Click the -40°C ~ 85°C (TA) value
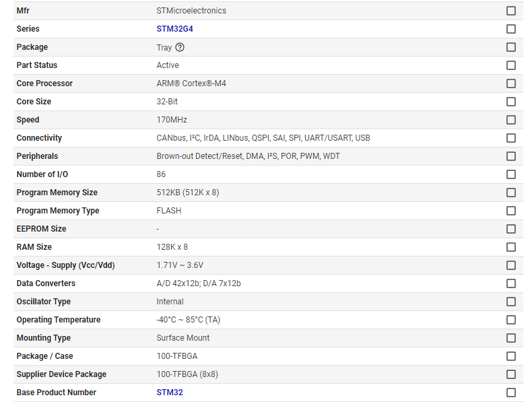Screen dimensions: 532x406 (189, 320)
